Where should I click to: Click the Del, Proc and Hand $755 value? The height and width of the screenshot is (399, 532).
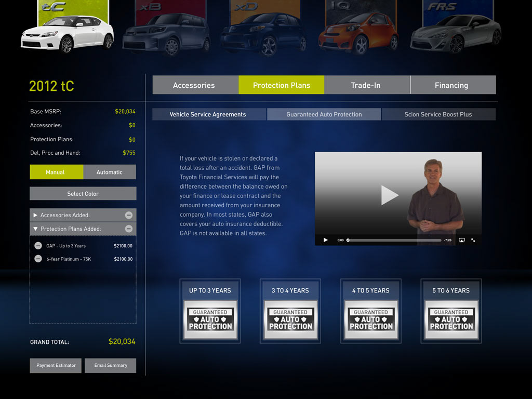(129, 153)
